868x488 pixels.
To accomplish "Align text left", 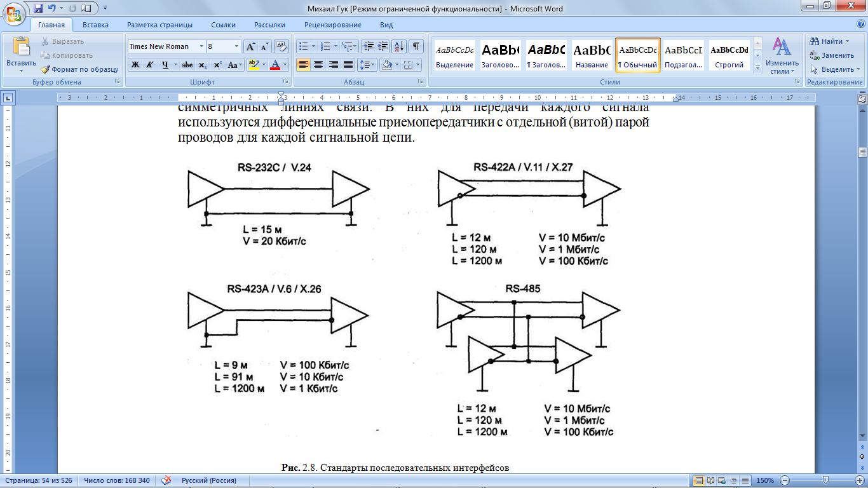I will 304,65.
